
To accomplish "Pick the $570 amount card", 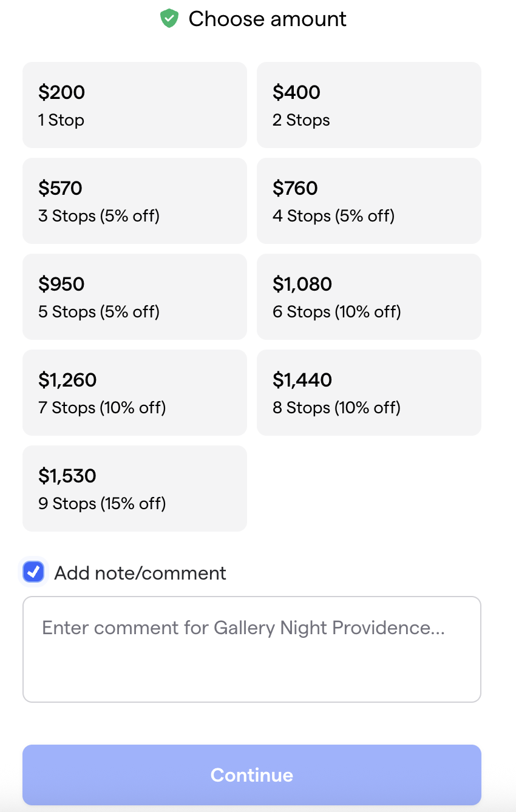I will 134,200.
